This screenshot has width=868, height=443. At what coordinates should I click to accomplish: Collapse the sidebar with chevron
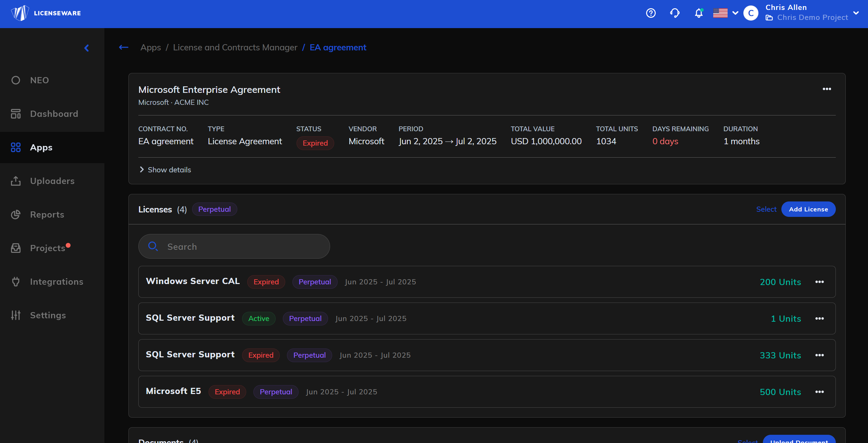tap(87, 48)
